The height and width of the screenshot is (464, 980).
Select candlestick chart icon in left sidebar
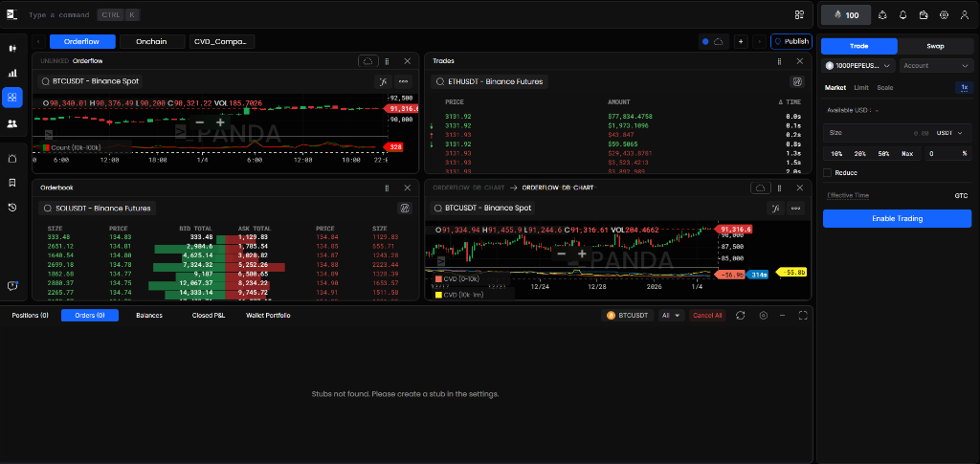tap(11, 49)
